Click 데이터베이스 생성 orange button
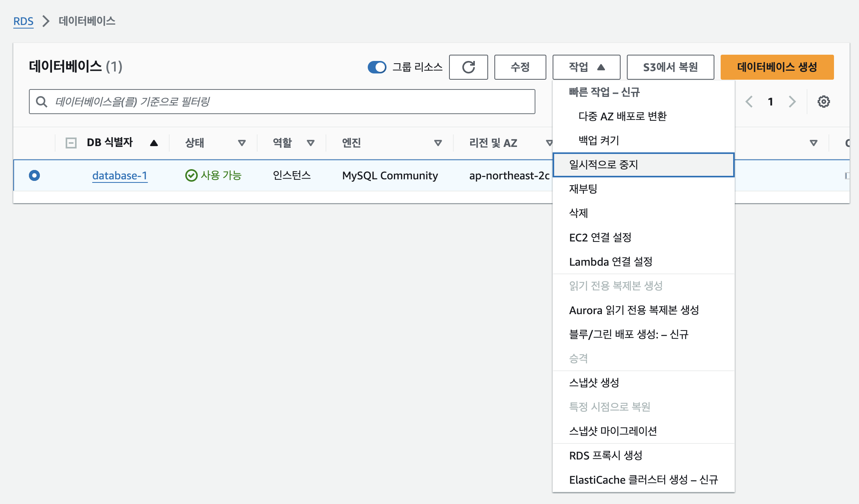 tap(777, 67)
